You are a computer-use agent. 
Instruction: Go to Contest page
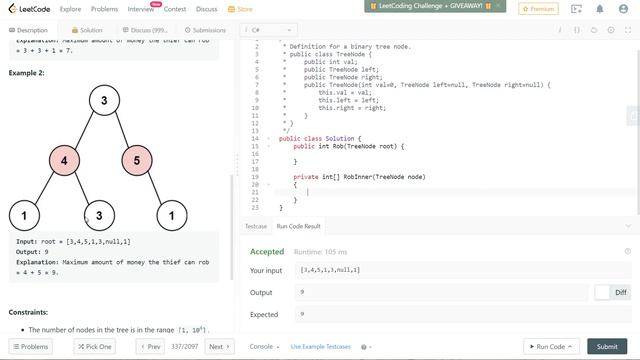[175, 9]
